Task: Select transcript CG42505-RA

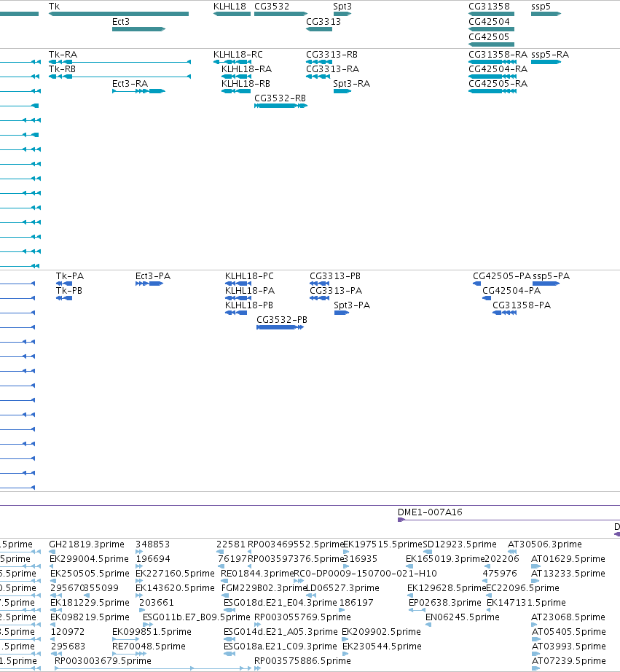Action: pyautogui.click(x=493, y=91)
